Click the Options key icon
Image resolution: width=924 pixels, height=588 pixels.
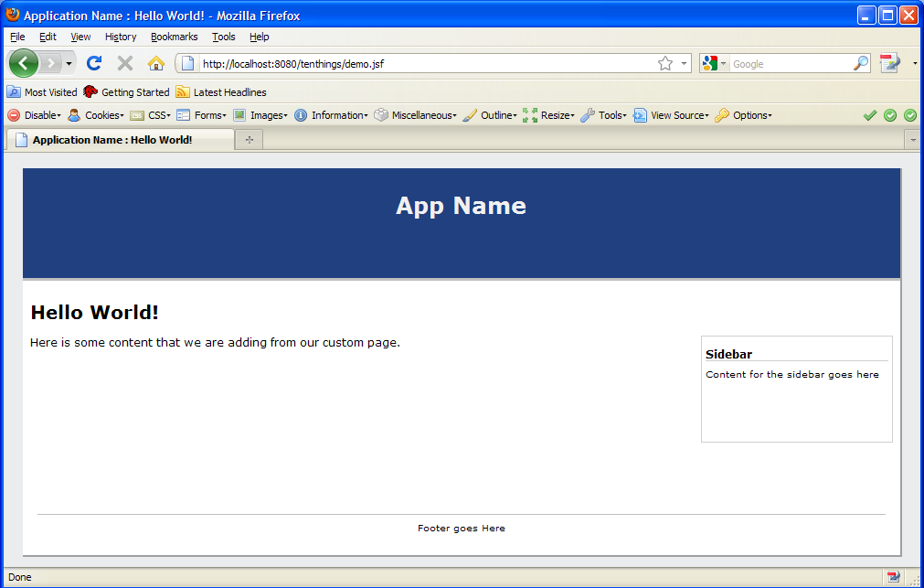pyautogui.click(x=722, y=115)
